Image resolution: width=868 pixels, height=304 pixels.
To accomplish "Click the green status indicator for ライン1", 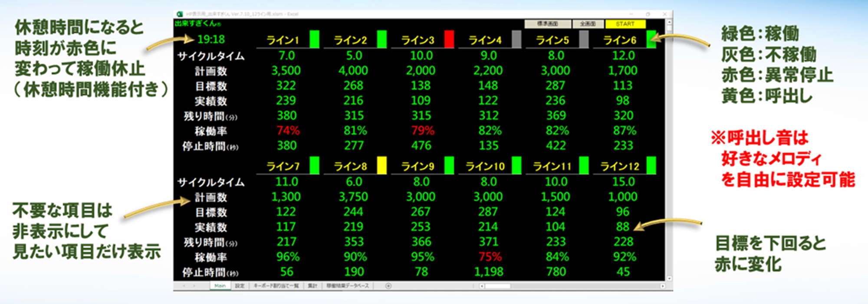I will [314, 39].
